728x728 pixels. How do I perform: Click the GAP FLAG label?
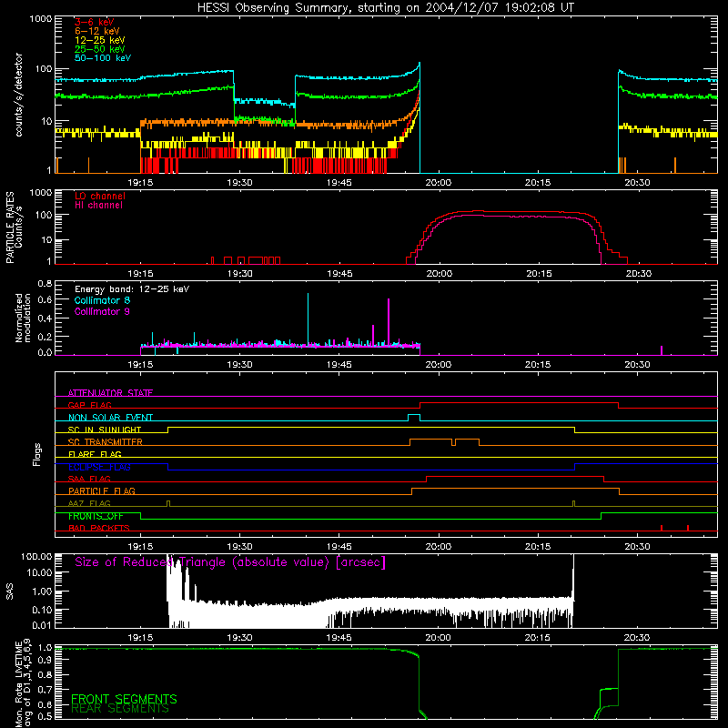click(x=89, y=405)
